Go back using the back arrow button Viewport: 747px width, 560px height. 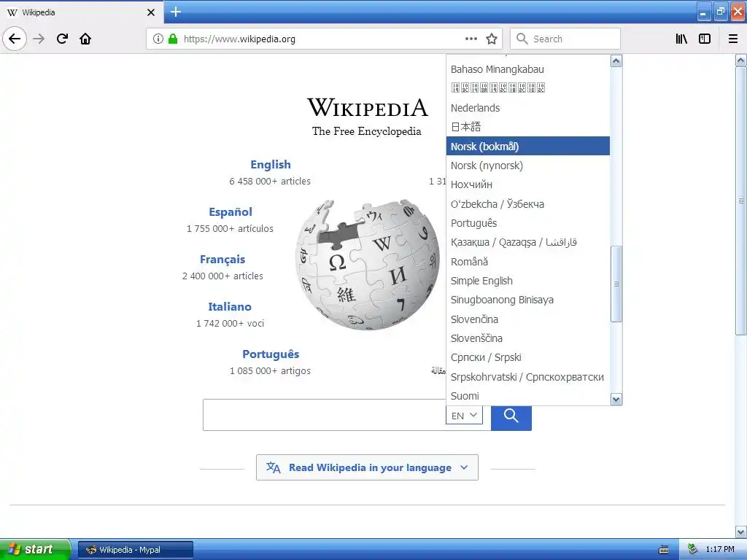coord(15,39)
